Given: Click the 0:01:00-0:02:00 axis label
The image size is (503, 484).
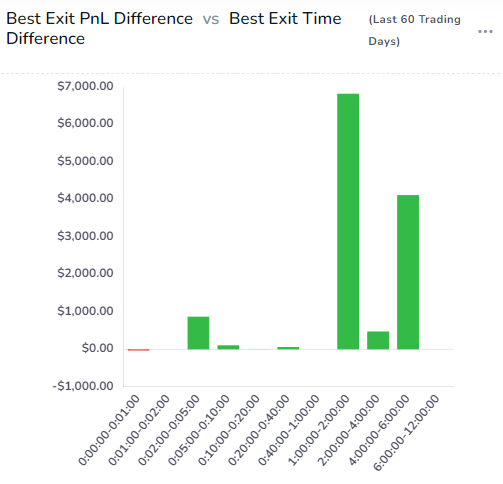Looking at the screenshot, I should pyautogui.click(x=139, y=429).
